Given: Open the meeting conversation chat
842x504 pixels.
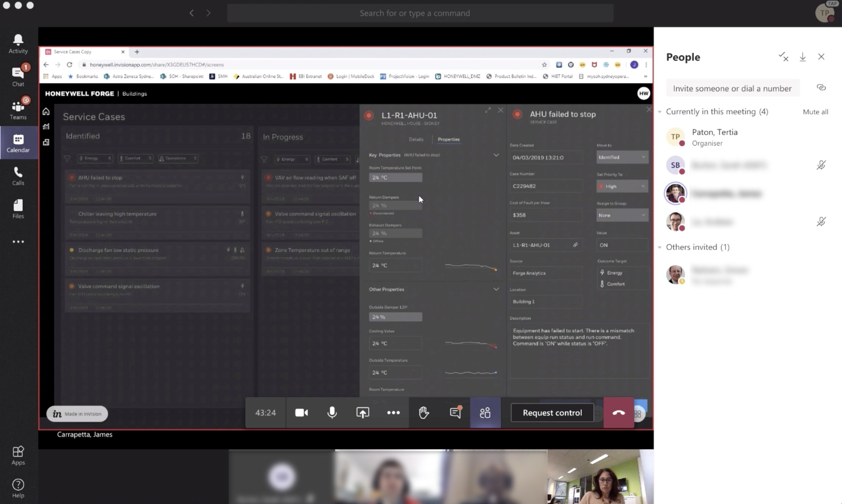Looking at the screenshot, I should (x=455, y=412).
